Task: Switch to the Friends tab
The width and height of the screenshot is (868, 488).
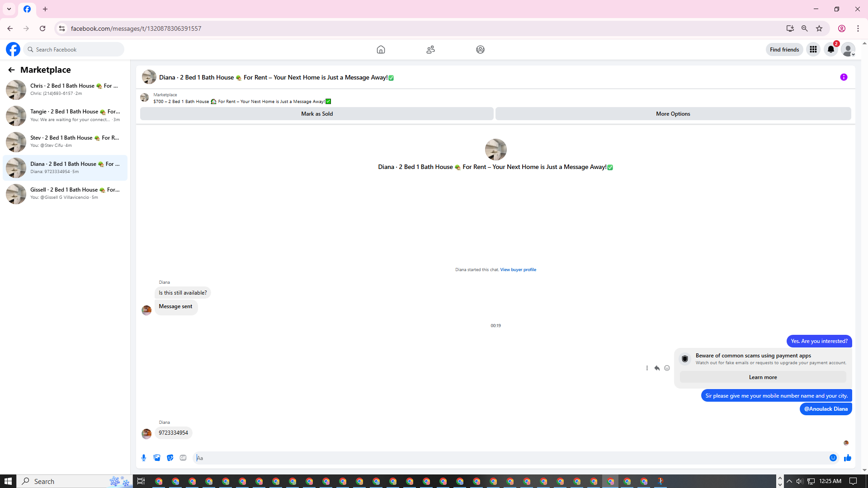Action: [x=430, y=50]
